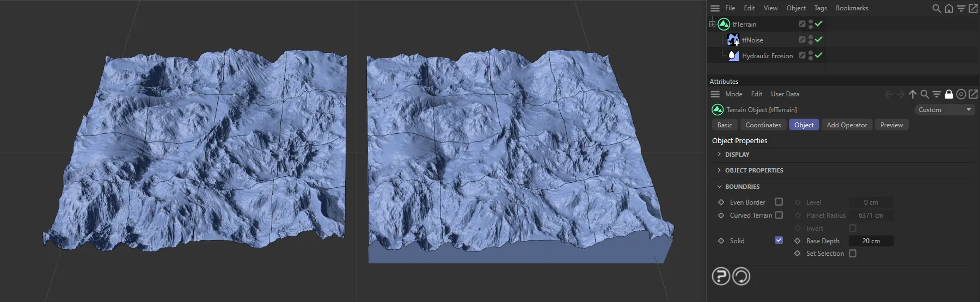Open the File menu
Screen dimensions: 980x302
(730, 8)
